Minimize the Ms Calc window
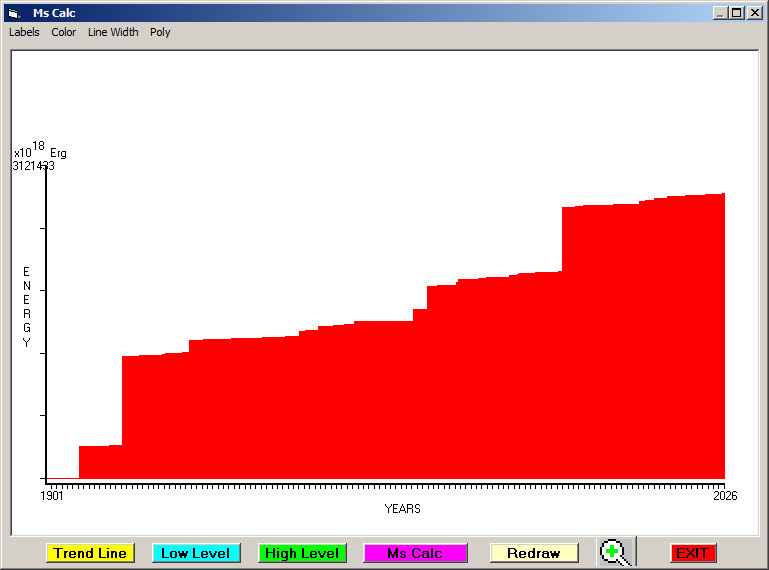The width and height of the screenshot is (769, 570). coord(720,13)
